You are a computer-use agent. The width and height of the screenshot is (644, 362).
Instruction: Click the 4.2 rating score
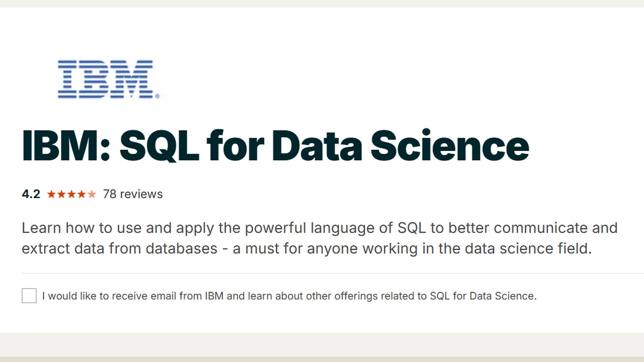click(x=31, y=194)
